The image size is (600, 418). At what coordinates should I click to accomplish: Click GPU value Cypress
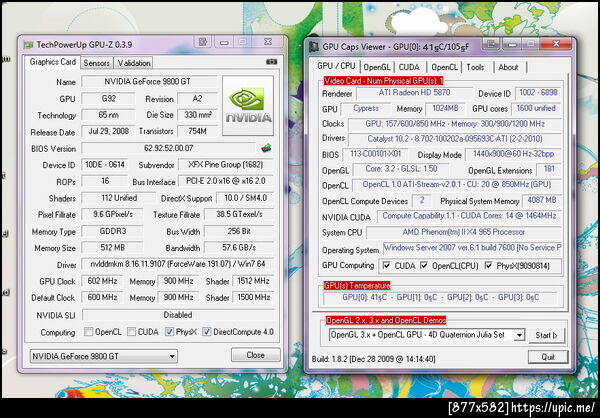366,108
